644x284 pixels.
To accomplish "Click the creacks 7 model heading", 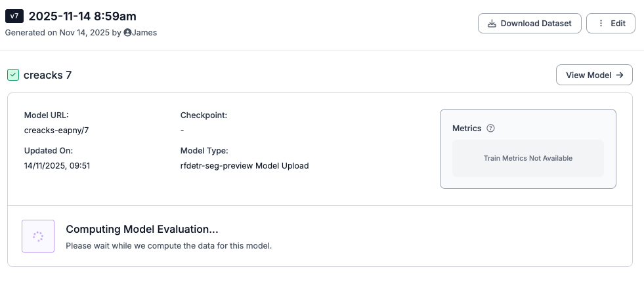I will tap(47, 75).
